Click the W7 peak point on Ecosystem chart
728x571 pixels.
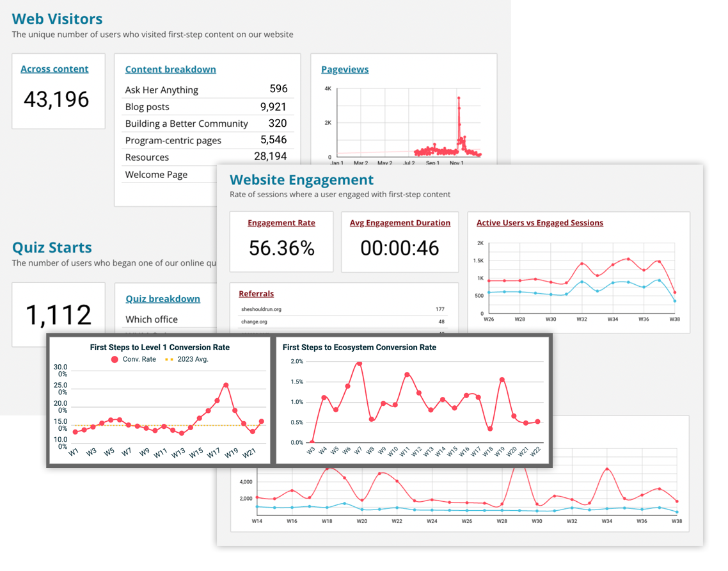point(360,364)
